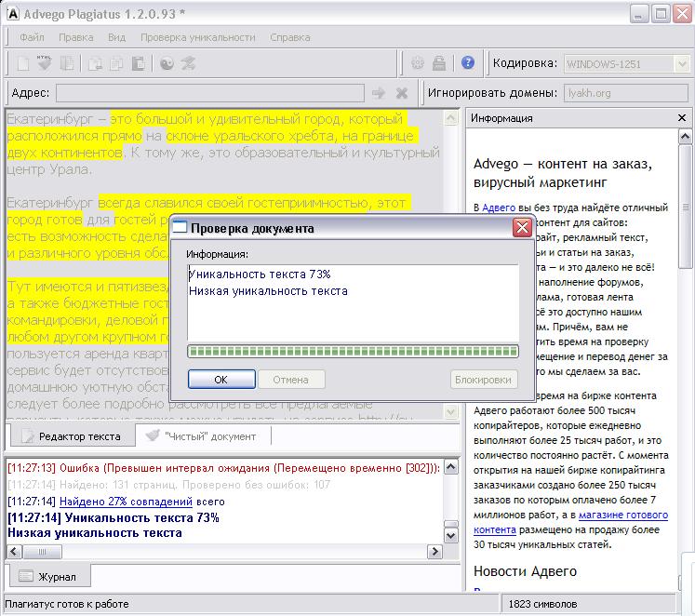Click the Cut toolbar icon

(x=95, y=64)
